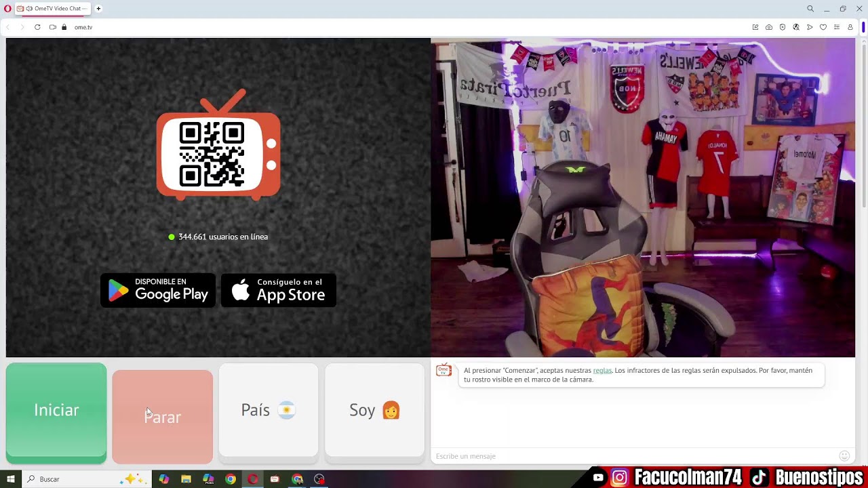Image resolution: width=868 pixels, height=488 pixels.
Task: Open OBS Studio from the taskbar
Action: point(319,479)
